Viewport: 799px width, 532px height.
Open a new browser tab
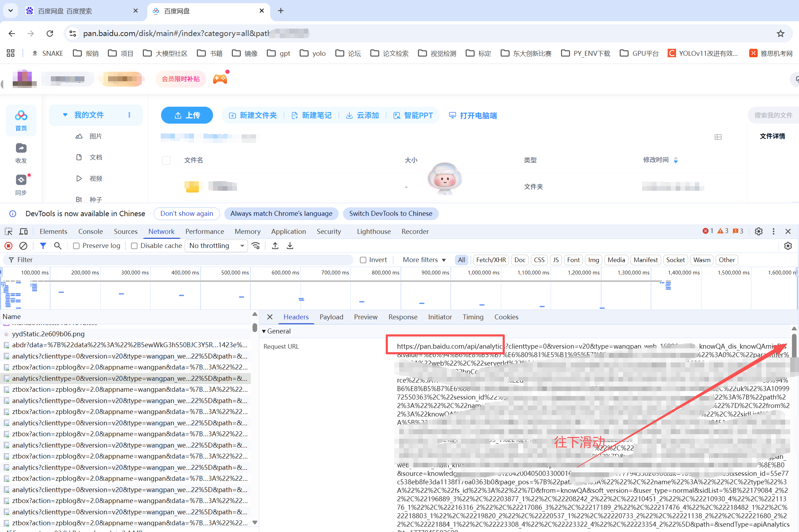click(x=281, y=11)
